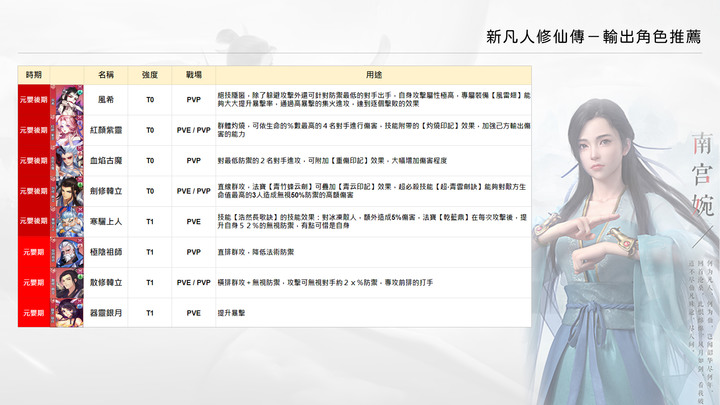Select the T1 rating for 散修韓立

pyautogui.click(x=150, y=282)
